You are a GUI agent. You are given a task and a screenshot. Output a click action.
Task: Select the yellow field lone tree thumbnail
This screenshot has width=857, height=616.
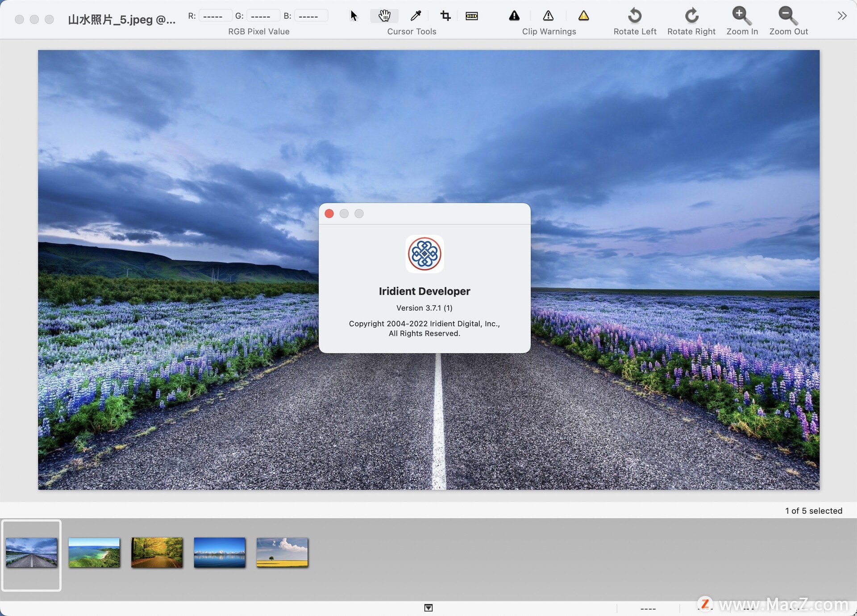[x=282, y=553]
